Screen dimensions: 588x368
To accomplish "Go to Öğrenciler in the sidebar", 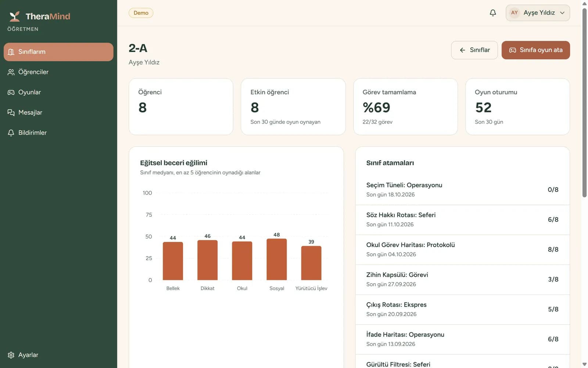I will click(58, 72).
